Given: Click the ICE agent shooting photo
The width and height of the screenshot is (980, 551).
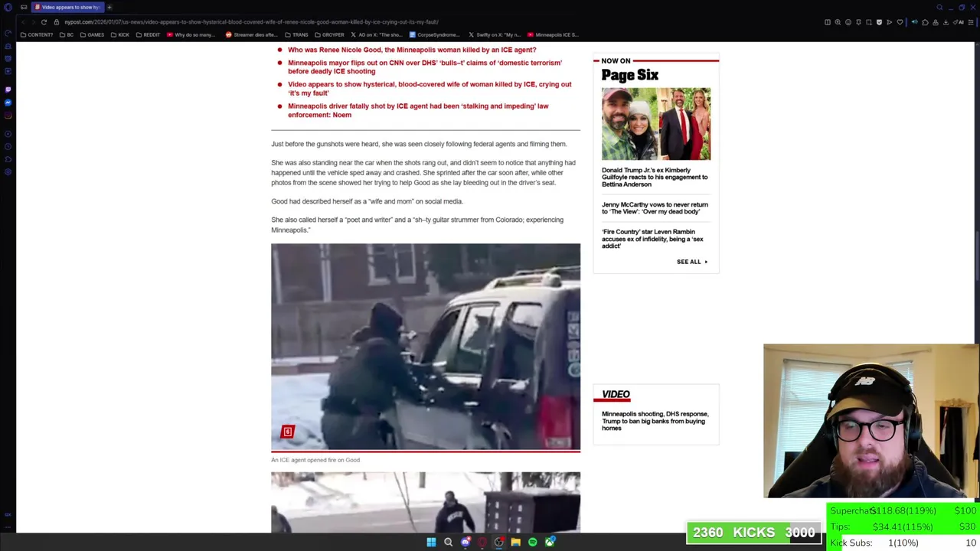Looking at the screenshot, I should 426,347.
